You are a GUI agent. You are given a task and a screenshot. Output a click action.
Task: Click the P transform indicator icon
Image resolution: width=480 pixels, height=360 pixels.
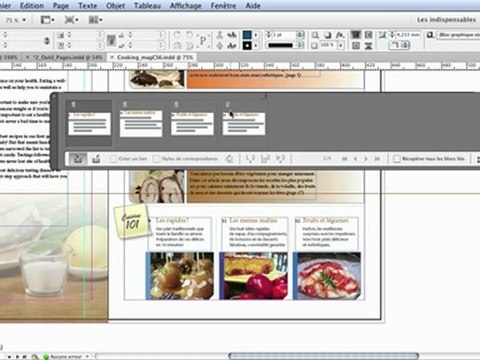202,40
